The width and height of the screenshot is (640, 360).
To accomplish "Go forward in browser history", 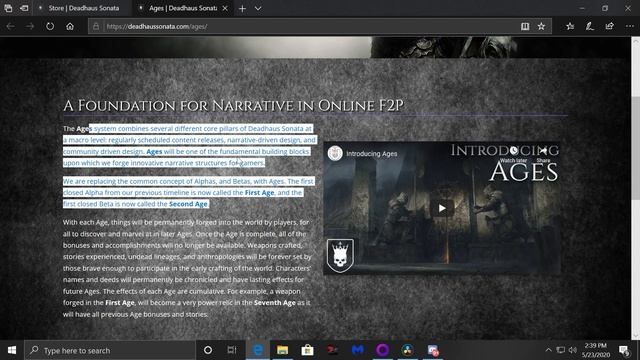I will coord(30,27).
